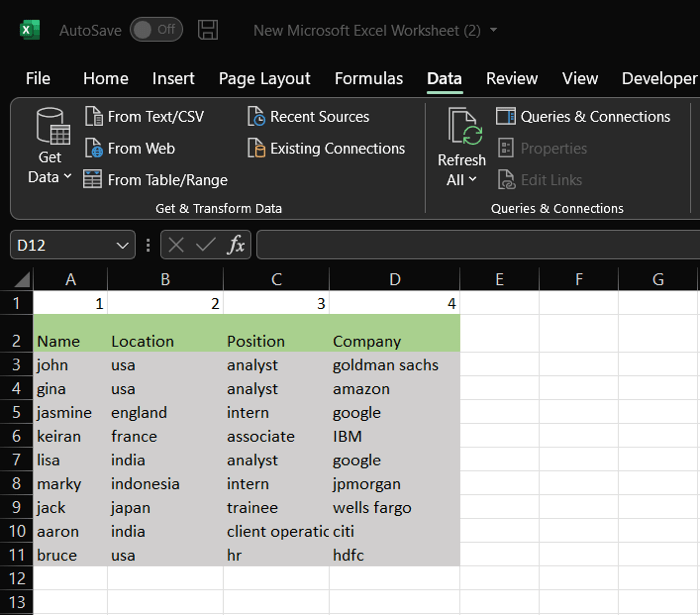Select row 2 header

click(17, 333)
